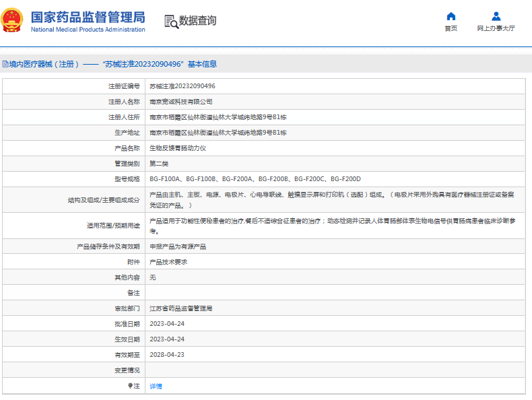Viewport: 532px width, 400px height.
Task: Open the 详情 details link
Action: [x=156, y=386]
